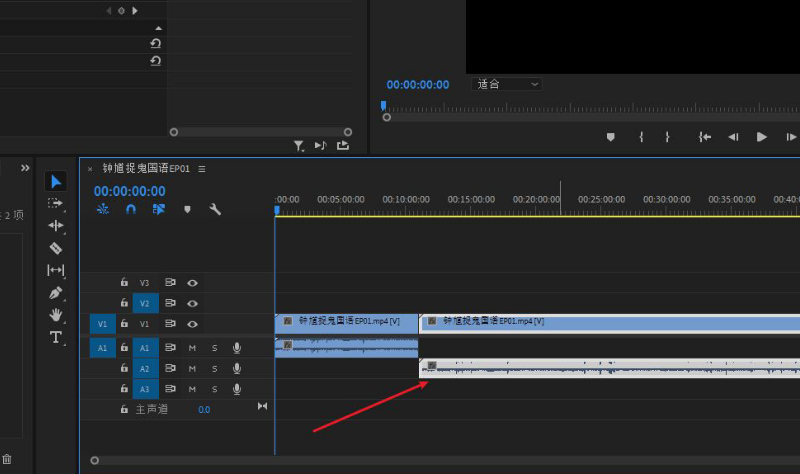Viewport: 800px width, 474px height.
Task: Click Effect Controls export frame icon
Action: coord(343,146)
